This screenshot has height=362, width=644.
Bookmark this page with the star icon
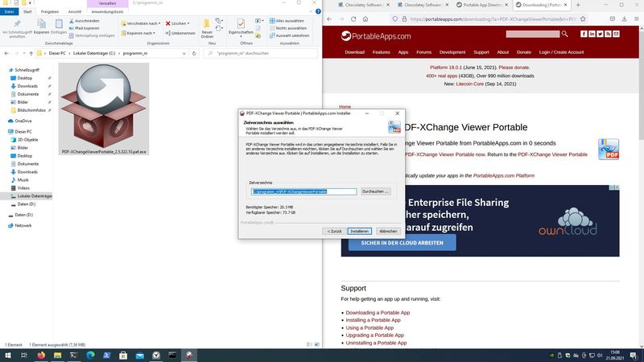point(583,19)
